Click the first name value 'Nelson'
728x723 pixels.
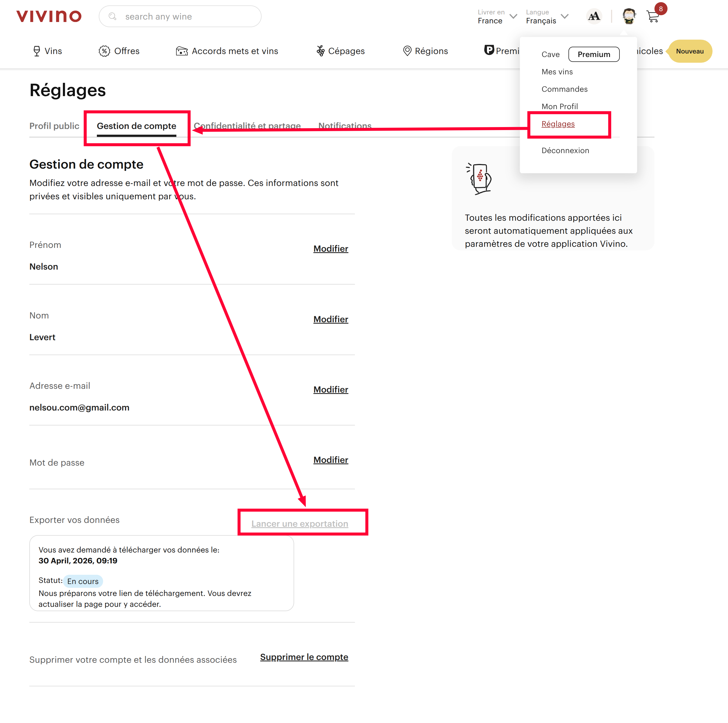coord(44,267)
